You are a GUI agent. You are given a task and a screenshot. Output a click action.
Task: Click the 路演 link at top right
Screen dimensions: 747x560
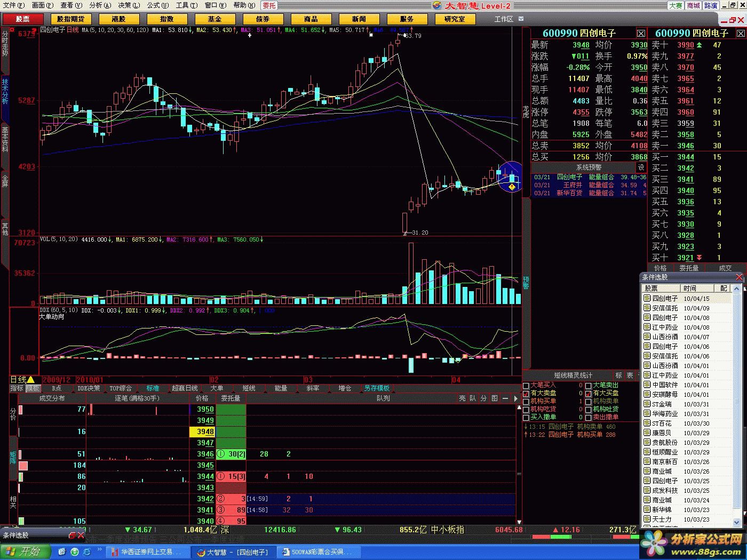click(x=711, y=5)
